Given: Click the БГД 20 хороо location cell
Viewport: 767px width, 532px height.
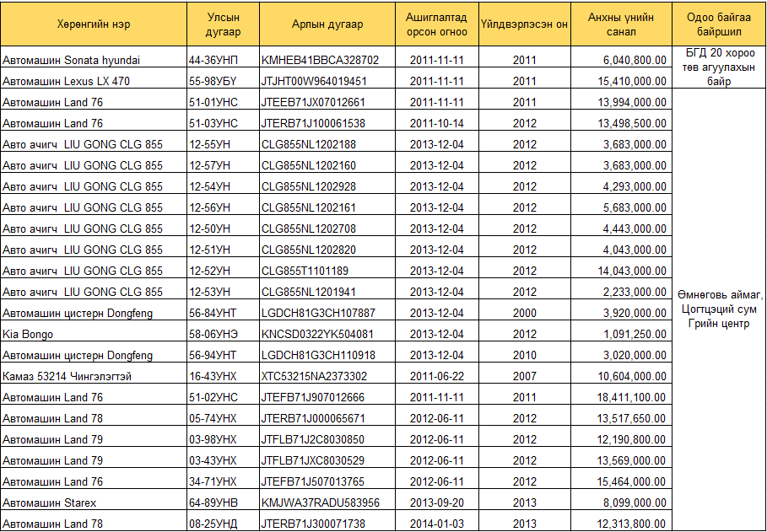Looking at the screenshot, I should tap(719, 67).
